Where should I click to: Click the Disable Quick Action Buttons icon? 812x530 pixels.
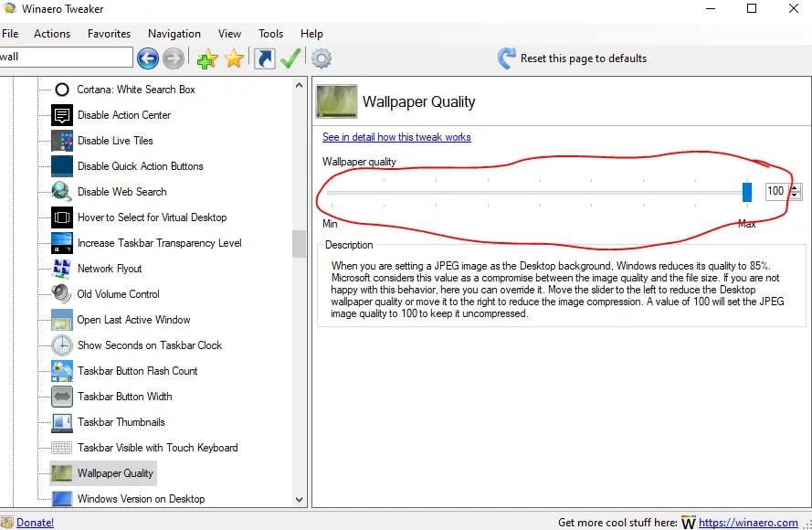(62, 166)
